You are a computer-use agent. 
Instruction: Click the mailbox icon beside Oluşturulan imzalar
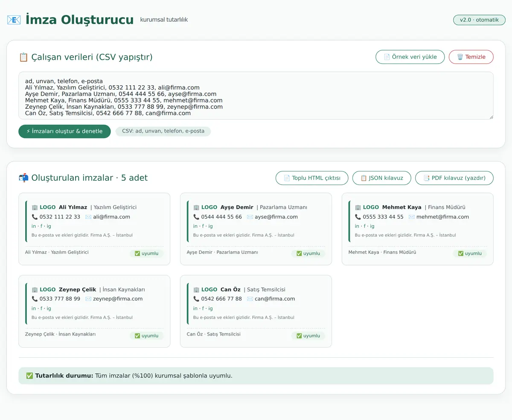23,178
